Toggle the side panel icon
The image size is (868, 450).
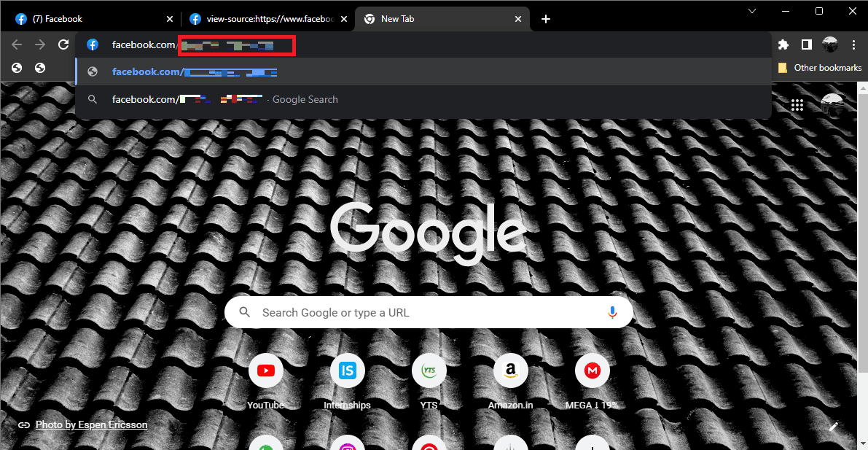(x=807, y=45)
